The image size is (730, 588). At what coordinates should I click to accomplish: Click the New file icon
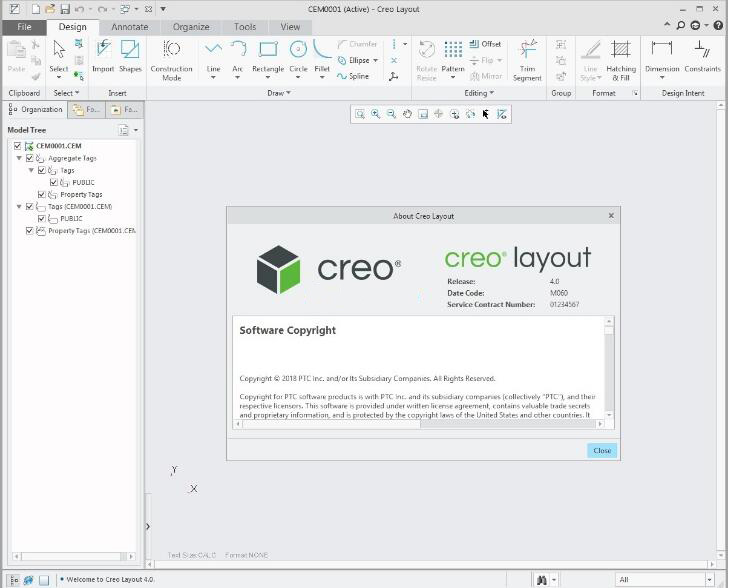[36, 9]
